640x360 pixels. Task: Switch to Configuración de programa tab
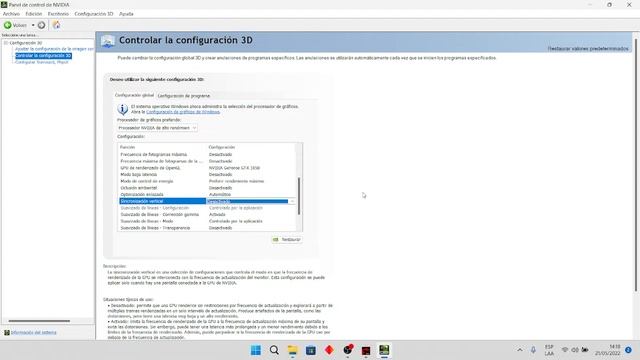[184, 96]
